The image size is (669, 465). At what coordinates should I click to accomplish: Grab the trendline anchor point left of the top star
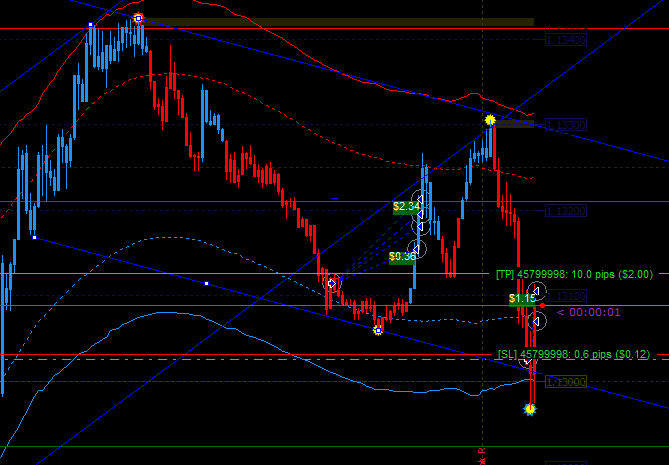pos(90,25)
